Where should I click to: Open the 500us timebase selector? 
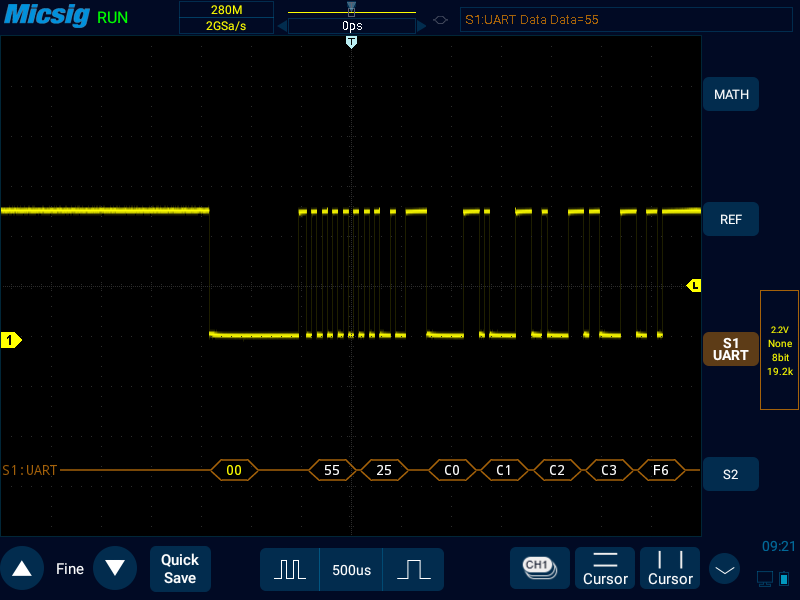coord(351,569)
